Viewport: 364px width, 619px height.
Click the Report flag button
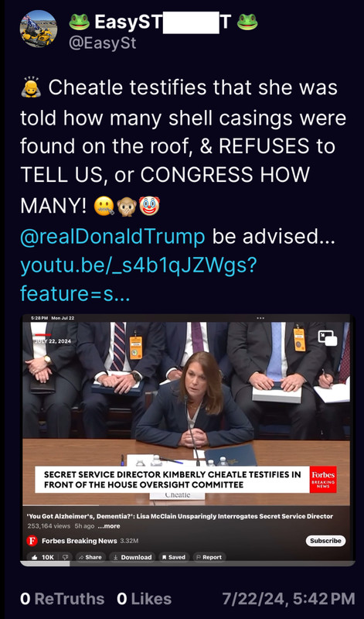(x=209, y=557)
